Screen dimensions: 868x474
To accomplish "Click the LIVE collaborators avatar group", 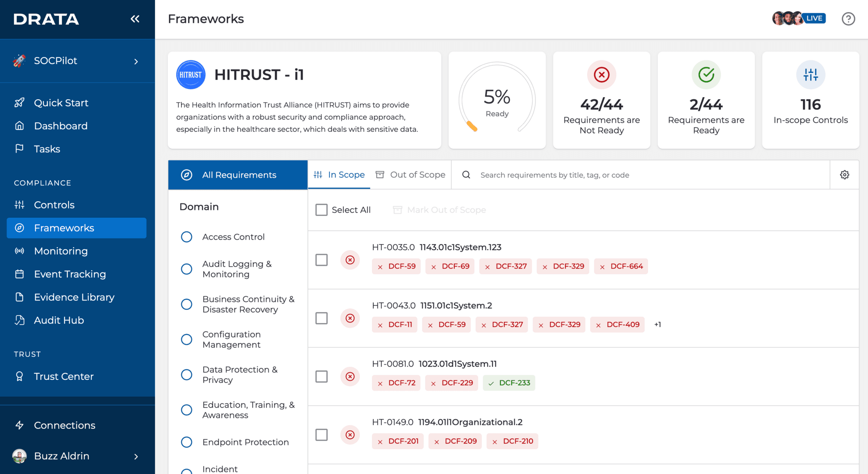I will click(x=799, y=18).
